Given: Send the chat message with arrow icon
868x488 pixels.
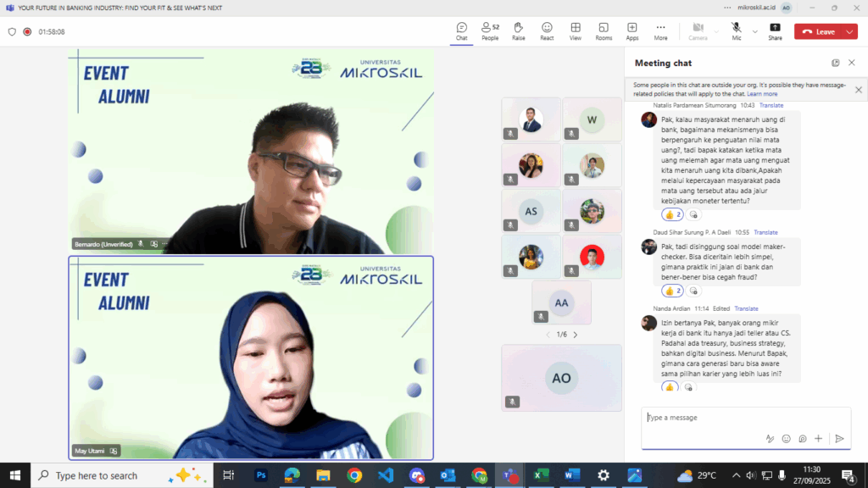Looking at the screenshot, I should coord(839,439).
